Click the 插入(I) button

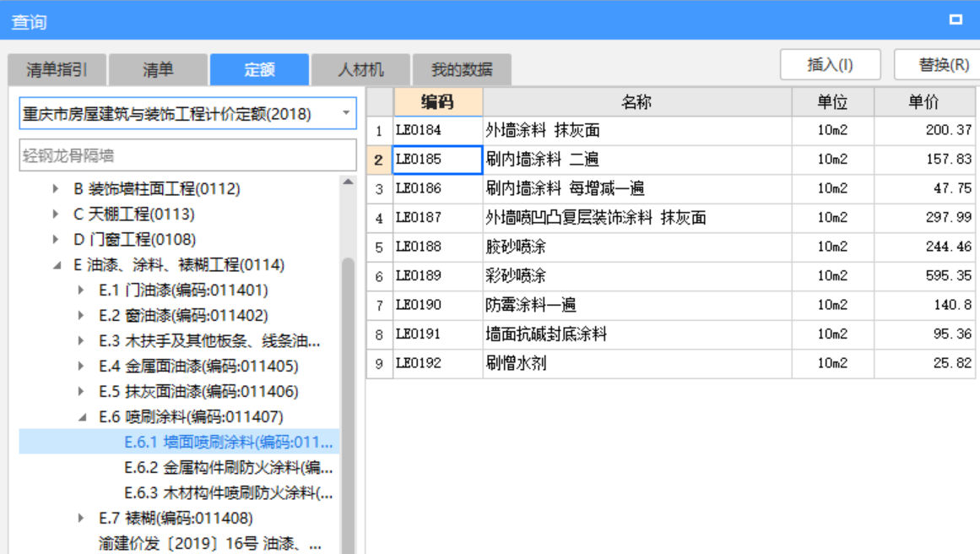click(x=830, y=64)
